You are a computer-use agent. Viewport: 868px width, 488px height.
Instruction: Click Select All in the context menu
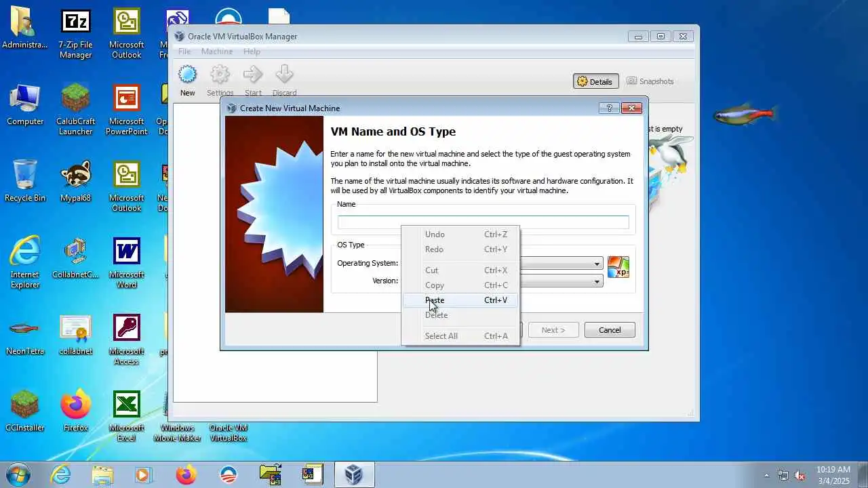tap(460, 336)
